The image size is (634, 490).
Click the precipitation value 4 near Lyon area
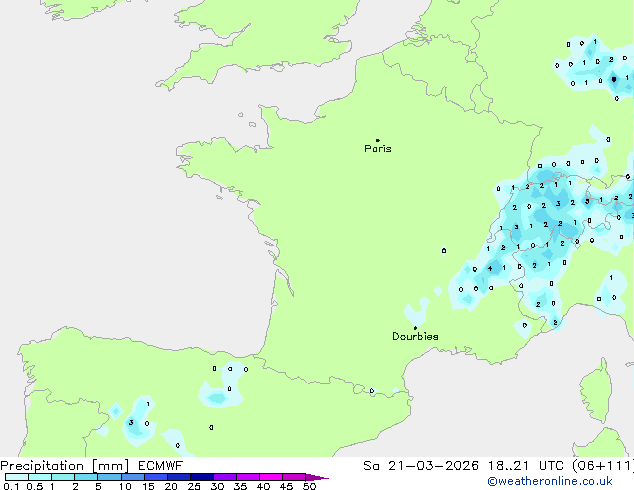[490, 268]
